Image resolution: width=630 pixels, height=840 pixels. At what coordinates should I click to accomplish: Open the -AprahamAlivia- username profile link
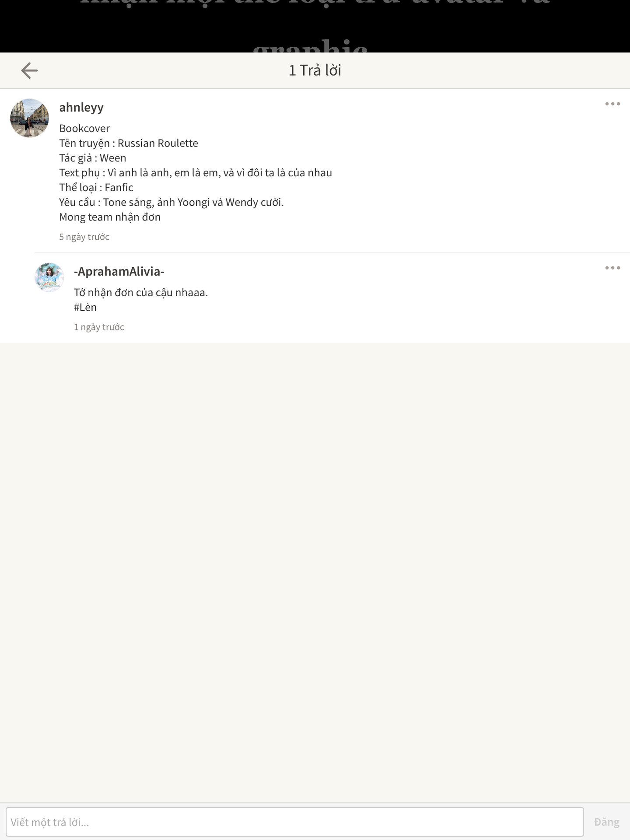tap(119, 271)
